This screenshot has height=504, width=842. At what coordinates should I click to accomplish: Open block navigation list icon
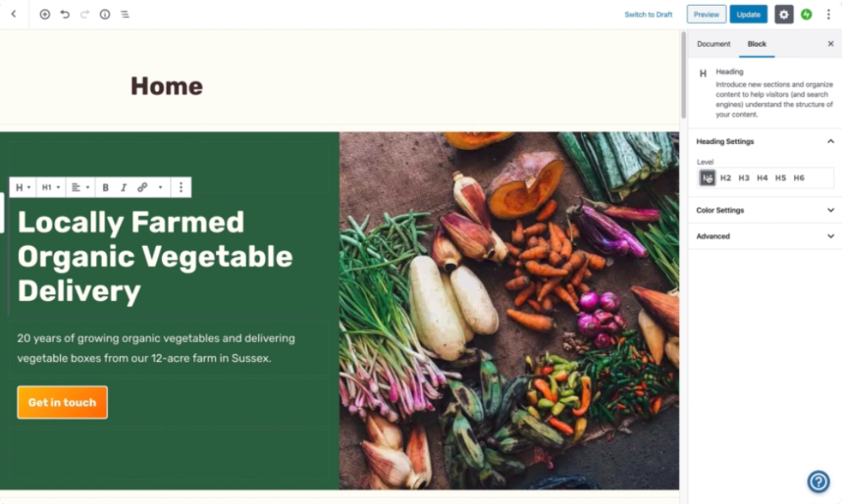click(125, 15)
